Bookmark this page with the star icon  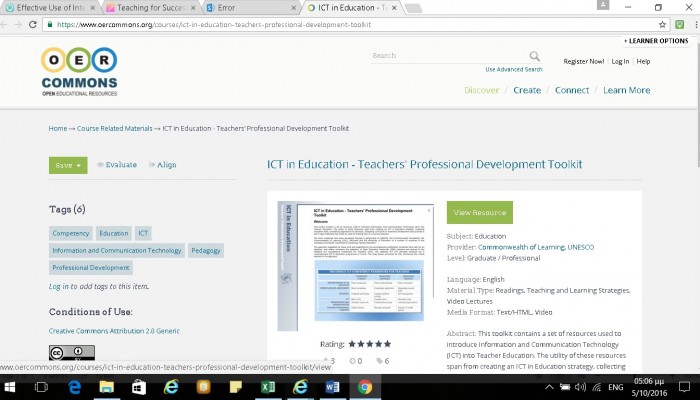pos(662,24)
